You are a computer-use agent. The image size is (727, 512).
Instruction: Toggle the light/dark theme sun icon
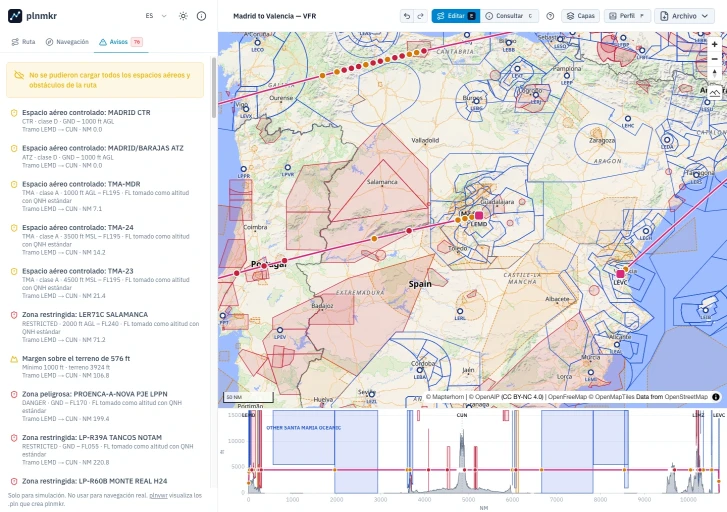point(183,16)
